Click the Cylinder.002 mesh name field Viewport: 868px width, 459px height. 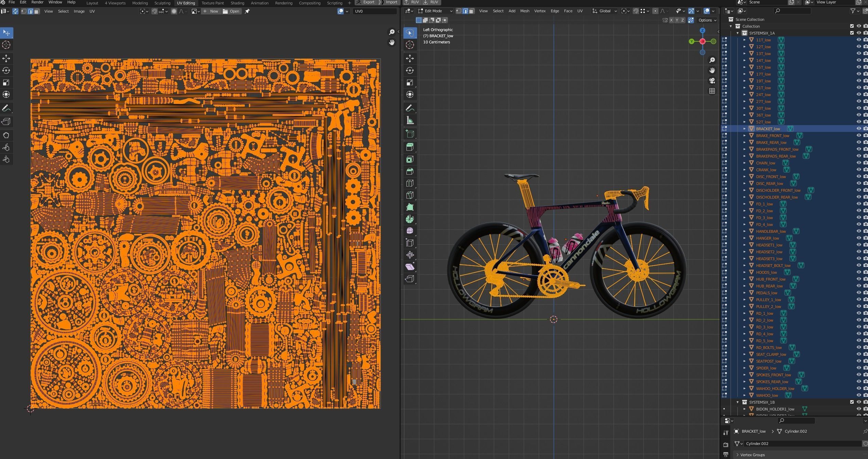coord(803,444)
